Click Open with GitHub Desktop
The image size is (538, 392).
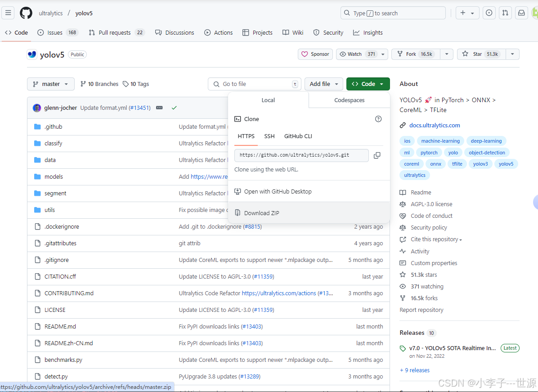click(309, 192)
